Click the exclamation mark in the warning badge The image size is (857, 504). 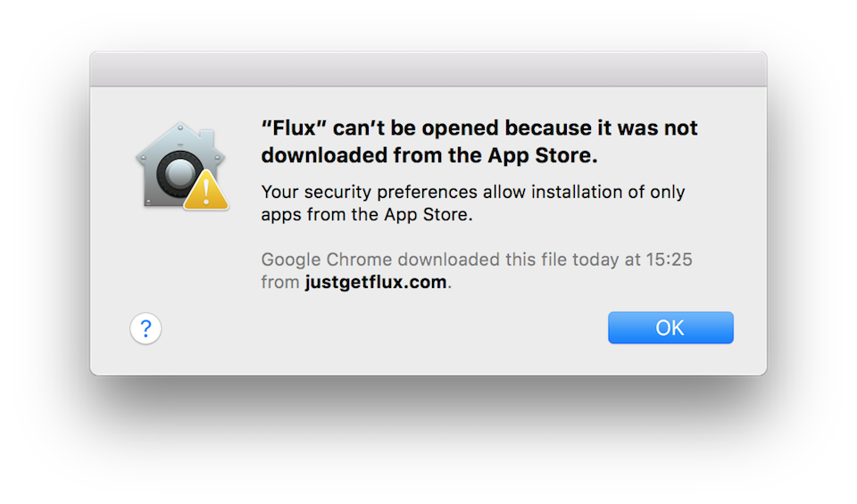[206, 192]
